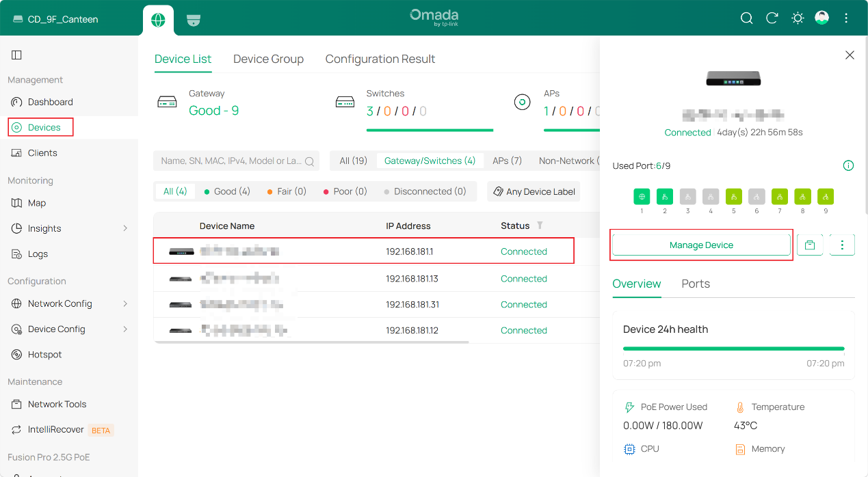Switch to the Device List tab
The height and width of the screenshot is (477, 868).
(x=183, y=59)
